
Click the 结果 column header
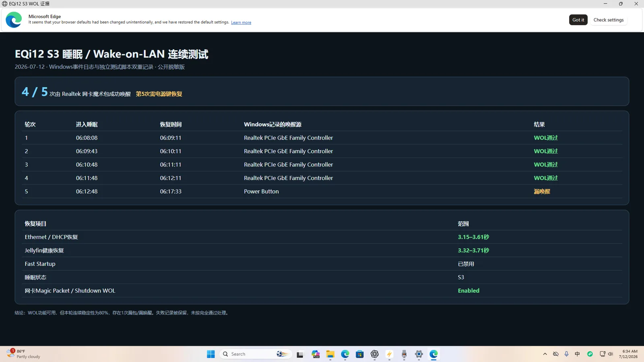tap(539, 124)
